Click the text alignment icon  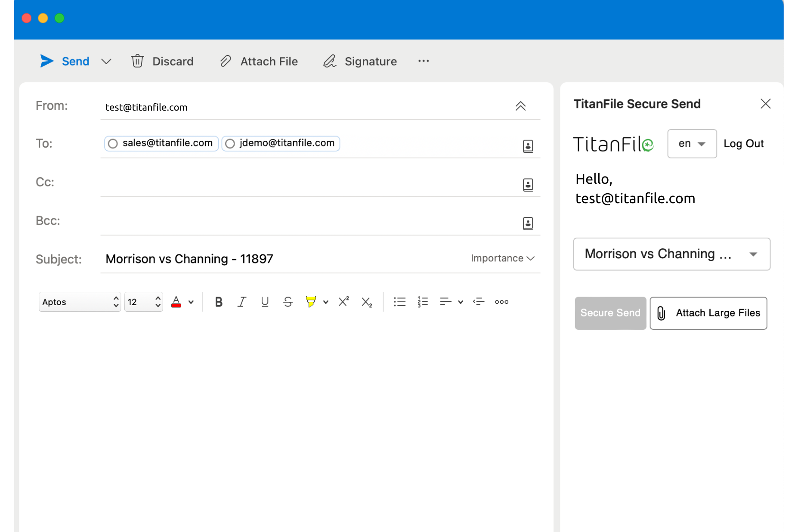click(445, 302)
